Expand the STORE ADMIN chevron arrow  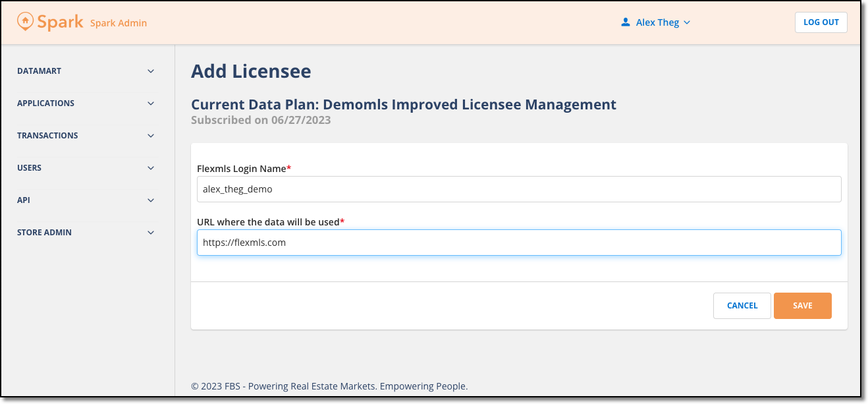151,233
